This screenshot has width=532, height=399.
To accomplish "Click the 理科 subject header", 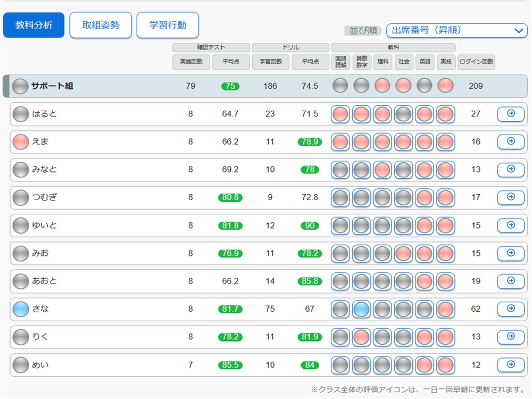I will pyautogui.click(x=383, y=62).
